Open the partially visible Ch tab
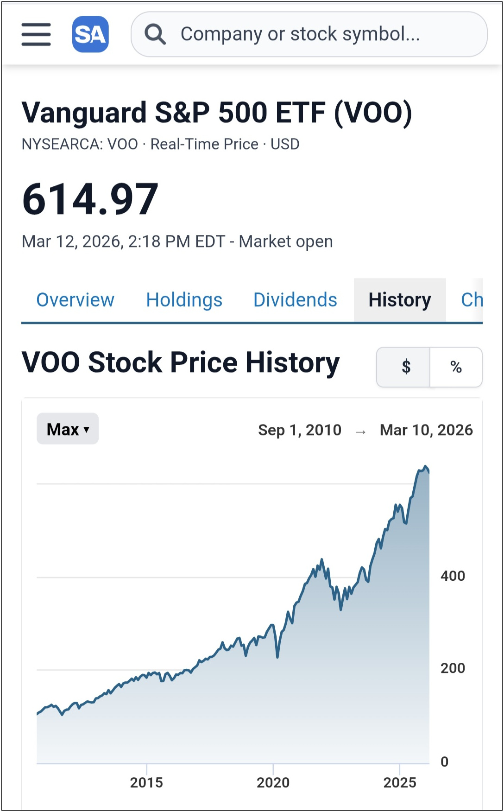This screenshot has width=504, height=812. 472,300
